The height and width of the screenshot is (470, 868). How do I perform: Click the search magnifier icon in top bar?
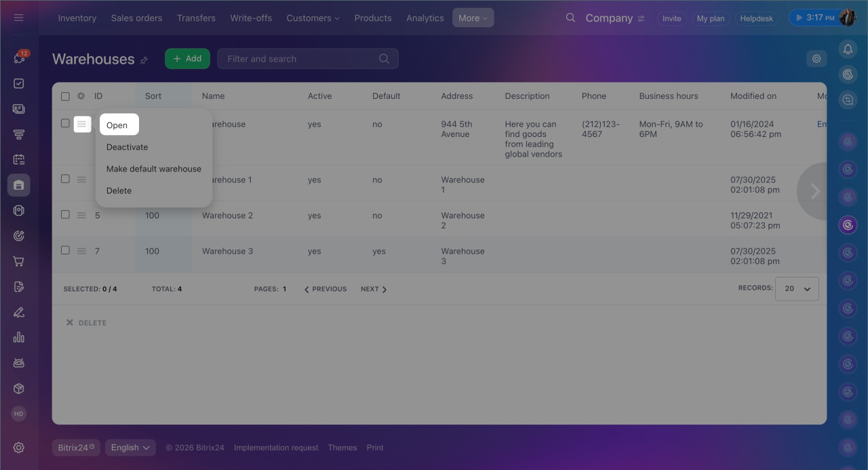pyautogui.click(x=570, y=18)
